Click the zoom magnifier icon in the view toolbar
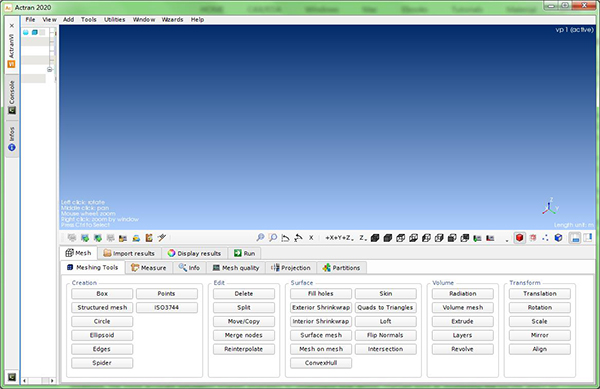This screenshot has width=600, height=389. pyautogui.click(x=260, y=238)
